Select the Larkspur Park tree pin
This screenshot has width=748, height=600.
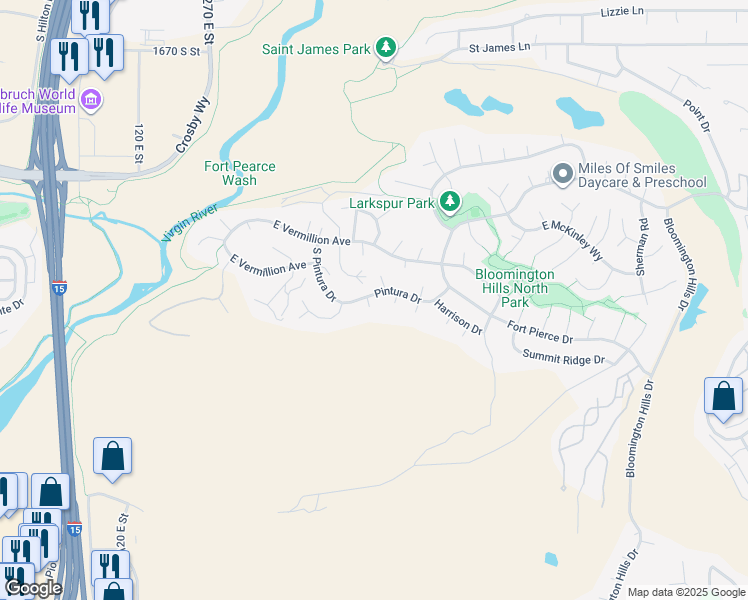(x=449, y=202)
